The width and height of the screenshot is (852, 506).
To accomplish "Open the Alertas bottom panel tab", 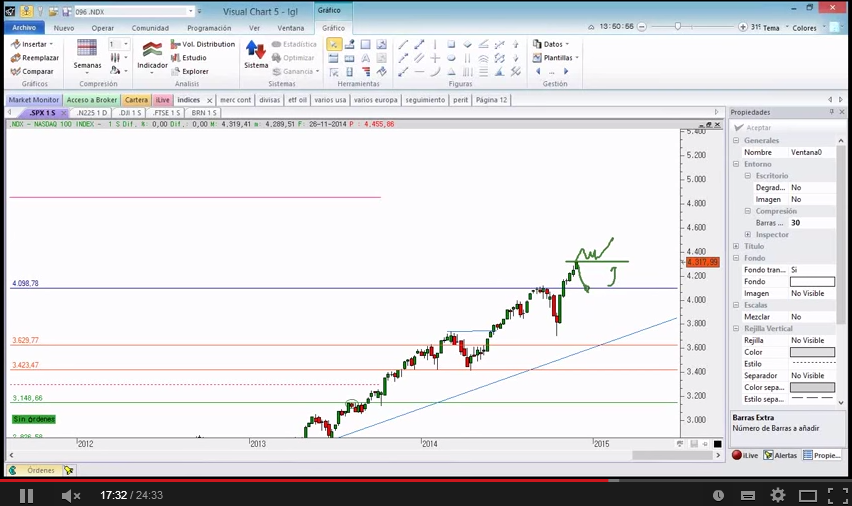I will tap(781, 455).
